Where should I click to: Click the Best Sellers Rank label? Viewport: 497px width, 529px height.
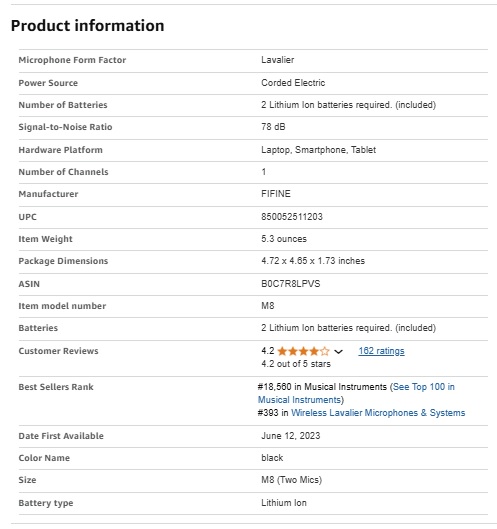click(x=56, y=387)
